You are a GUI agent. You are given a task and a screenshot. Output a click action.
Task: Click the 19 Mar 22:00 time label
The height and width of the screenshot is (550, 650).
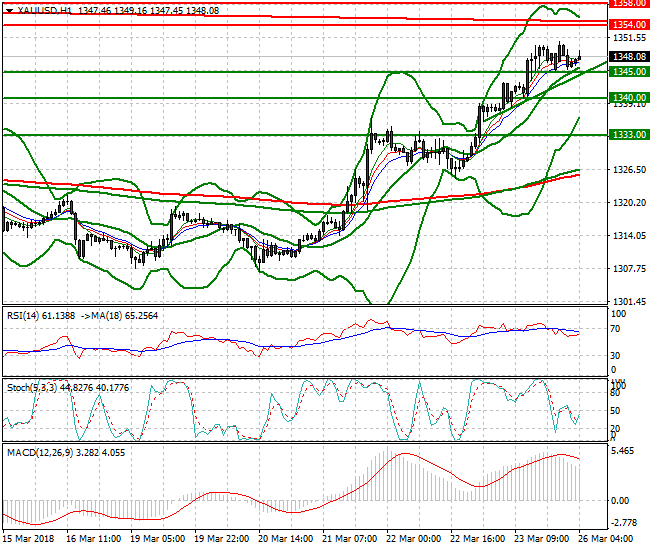pyautogui.click(x=222, y=539)
